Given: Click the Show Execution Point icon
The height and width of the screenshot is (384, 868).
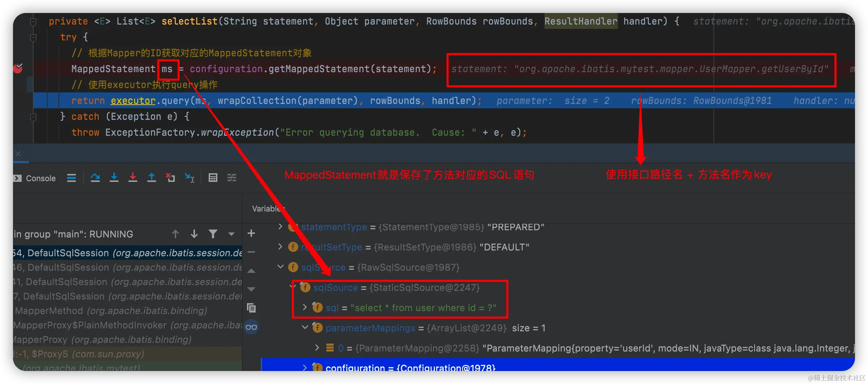Looking at the screenshot, I should pyautogui.click(x=71, y=178).
